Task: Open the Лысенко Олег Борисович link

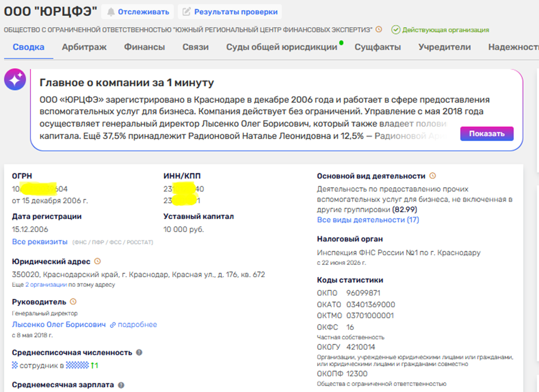Action: [59, 325]
